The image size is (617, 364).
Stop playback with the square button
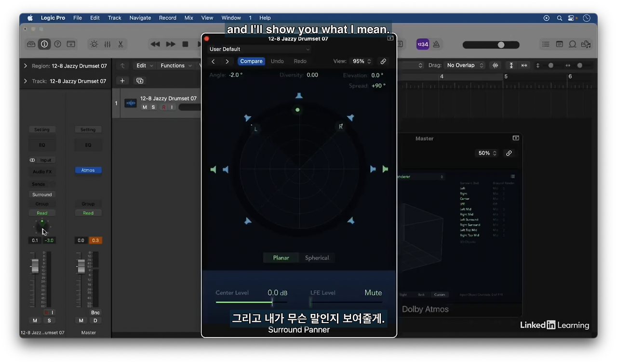click(185, 44)
